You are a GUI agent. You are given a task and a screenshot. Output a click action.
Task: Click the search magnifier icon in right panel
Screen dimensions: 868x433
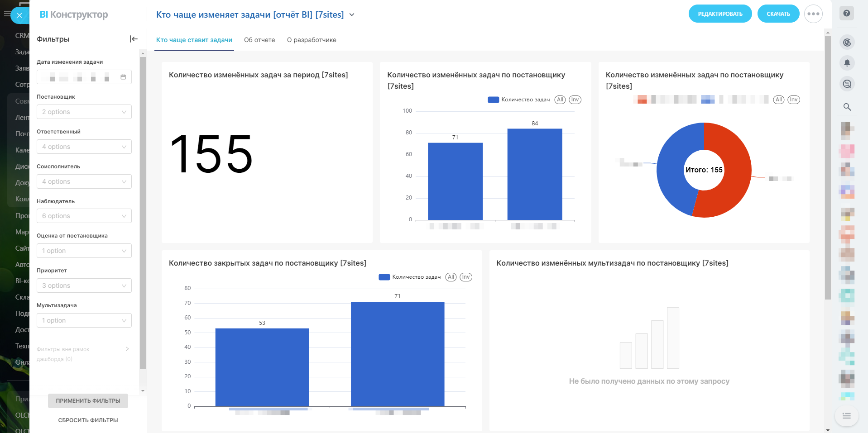click(x=847, y=107)
